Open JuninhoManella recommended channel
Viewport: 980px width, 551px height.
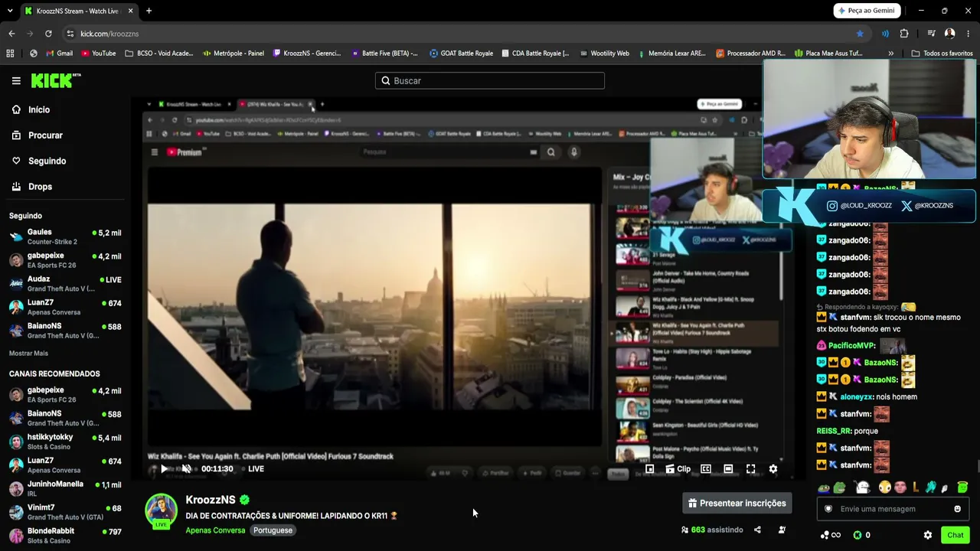tap(65, 489)
